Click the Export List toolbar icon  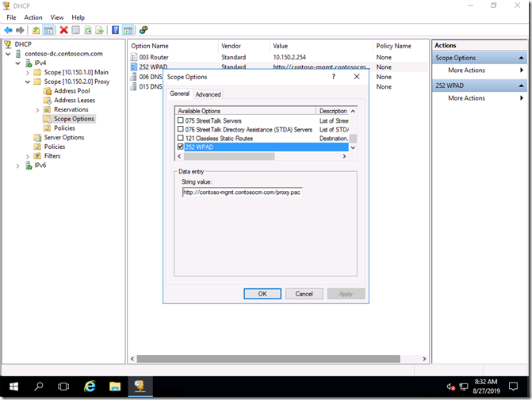99,30
